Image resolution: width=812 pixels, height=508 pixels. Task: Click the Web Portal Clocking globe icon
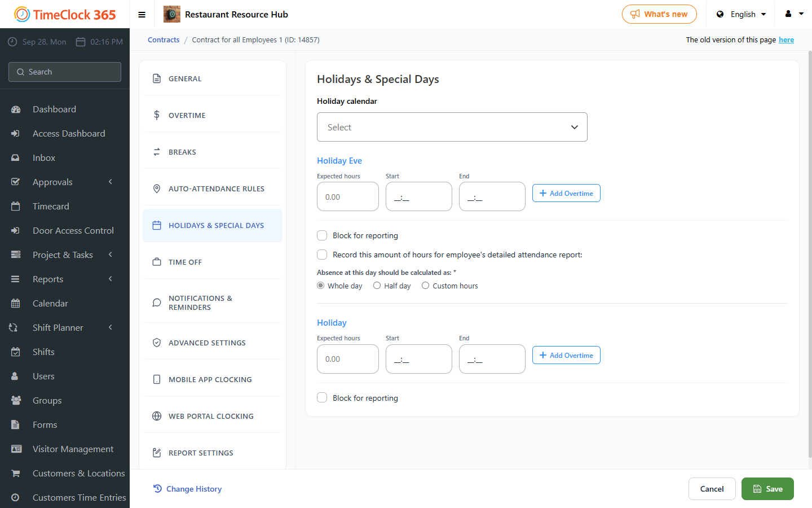tap(157, 416)
